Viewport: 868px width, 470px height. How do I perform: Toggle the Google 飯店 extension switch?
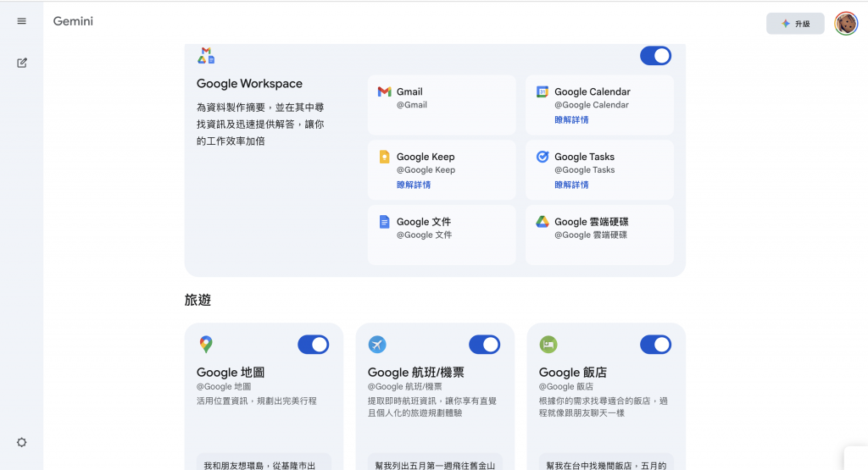pos(655,345)
